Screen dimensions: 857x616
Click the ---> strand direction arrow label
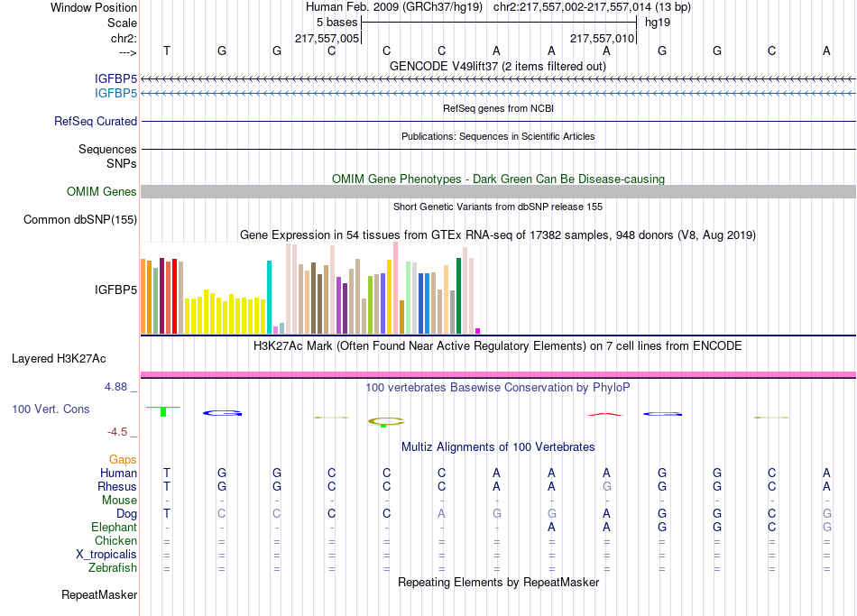[x=127, y=52]
